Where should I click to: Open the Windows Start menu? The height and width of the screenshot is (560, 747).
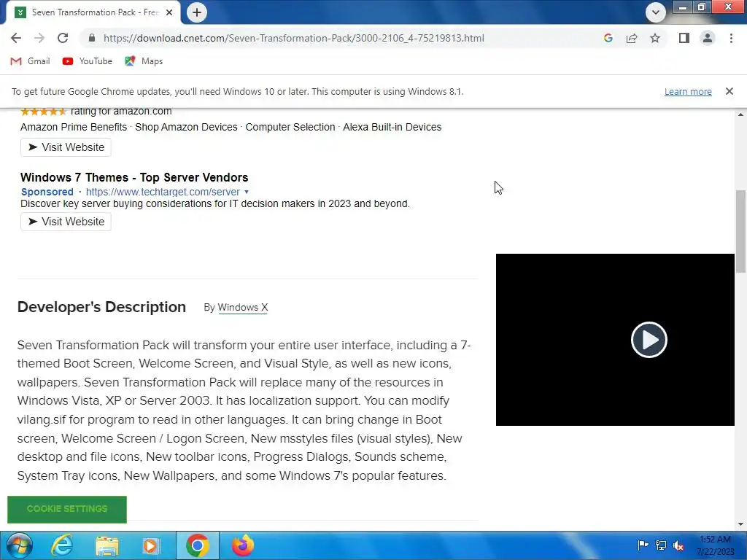click(19, 545)
